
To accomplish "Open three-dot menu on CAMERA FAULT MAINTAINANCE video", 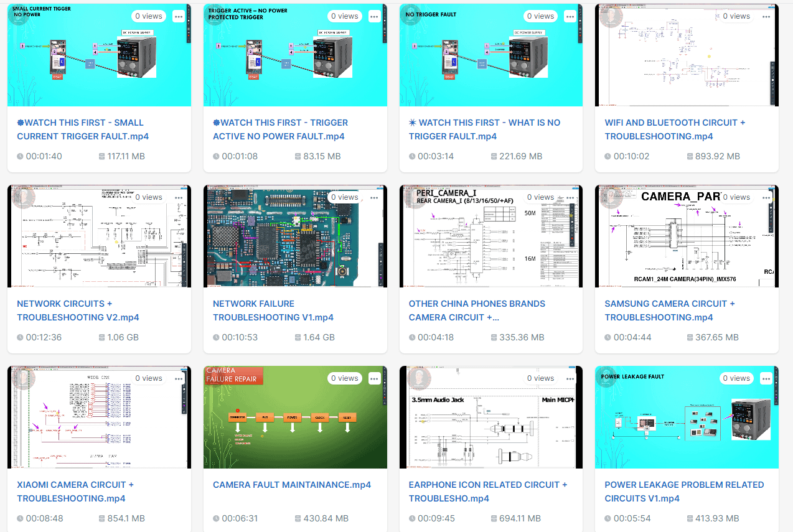I will 374,378.
